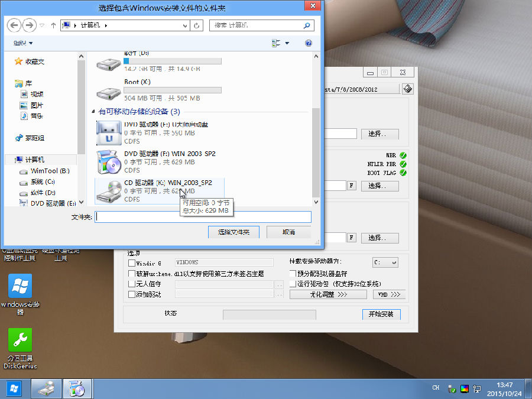Click the taskbar clock showing 13:47
The image size is (532, 399).
[x=505, y=389]
